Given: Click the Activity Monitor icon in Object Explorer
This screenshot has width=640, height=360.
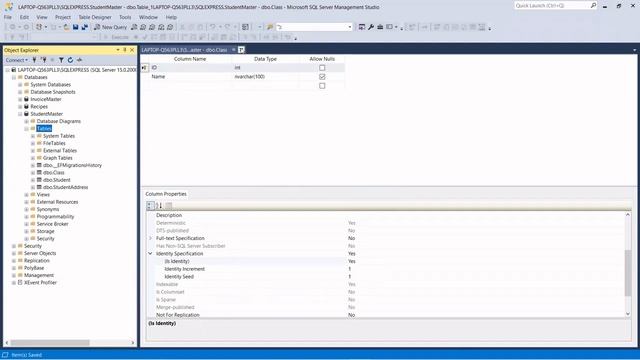Looking at the screenshot, I should tap(80, 60).
